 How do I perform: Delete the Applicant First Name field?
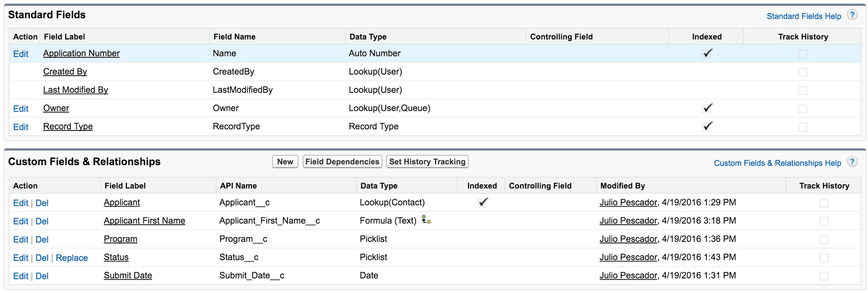42,221
